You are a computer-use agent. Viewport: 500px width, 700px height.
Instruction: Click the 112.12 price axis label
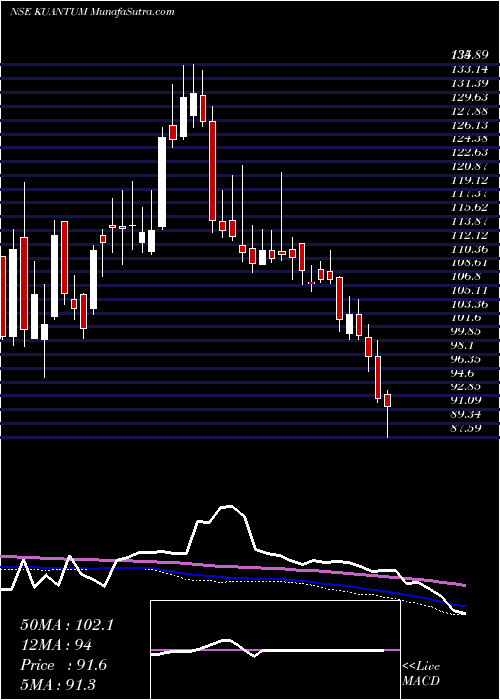(469, 235)
